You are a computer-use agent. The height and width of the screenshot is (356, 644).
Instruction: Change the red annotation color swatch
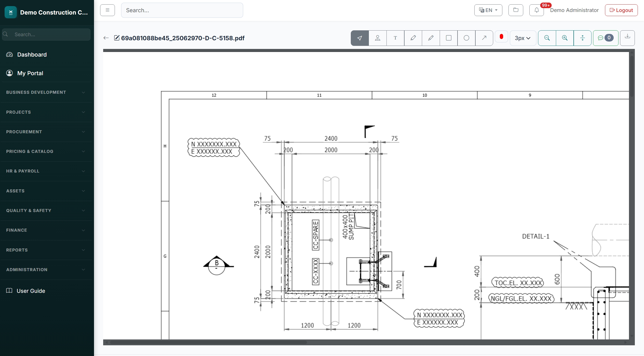click(x=501, y=37)
